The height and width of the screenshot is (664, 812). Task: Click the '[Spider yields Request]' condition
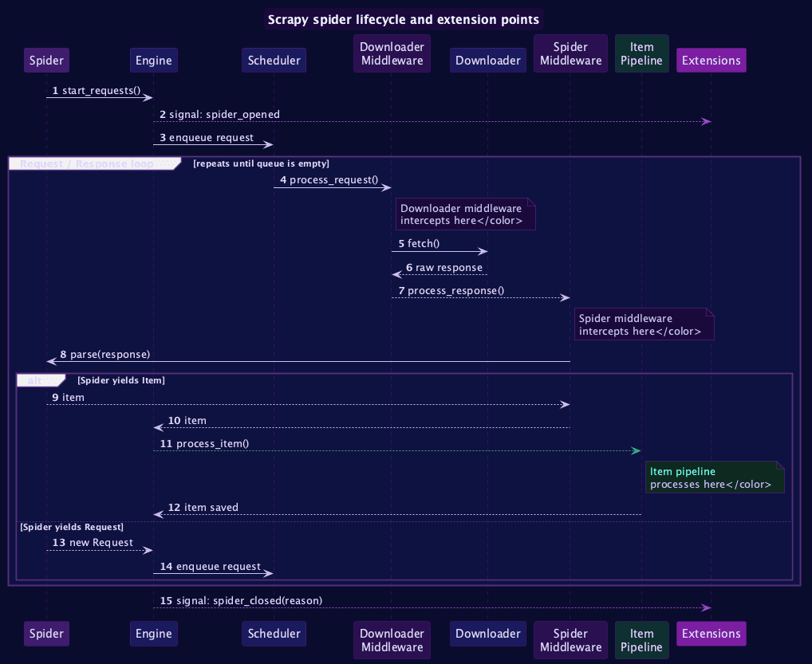point(72,527)
